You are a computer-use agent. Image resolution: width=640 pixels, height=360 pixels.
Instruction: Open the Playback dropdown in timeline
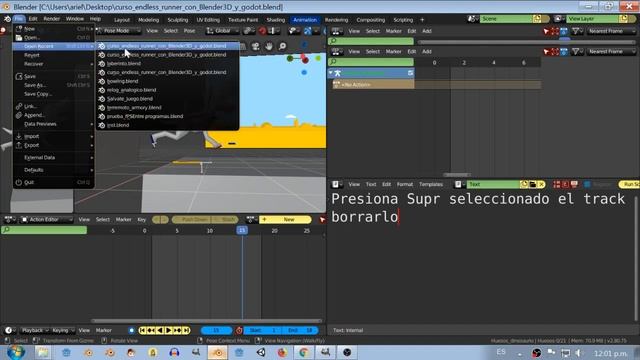click(x=35, y=330)
